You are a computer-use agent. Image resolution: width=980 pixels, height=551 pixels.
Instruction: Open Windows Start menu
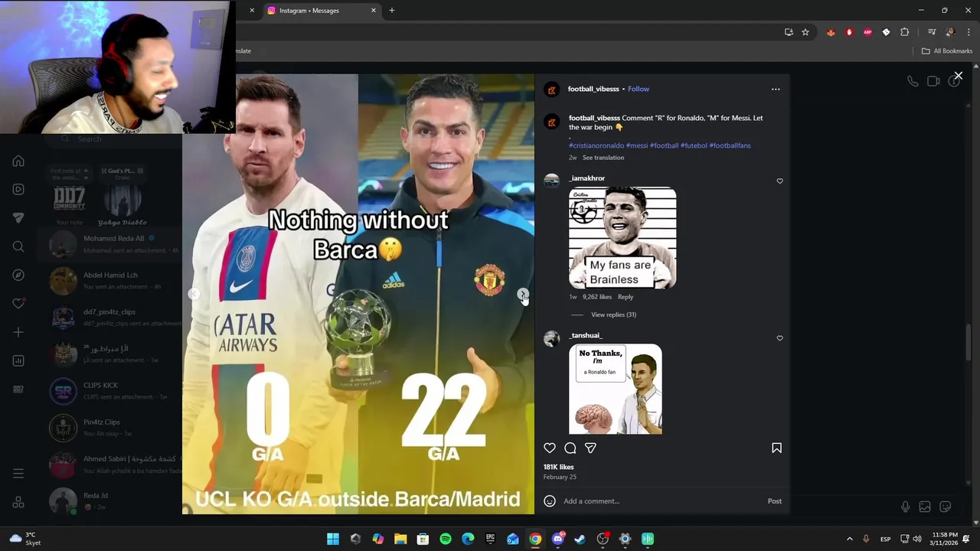tap(333, 539)
